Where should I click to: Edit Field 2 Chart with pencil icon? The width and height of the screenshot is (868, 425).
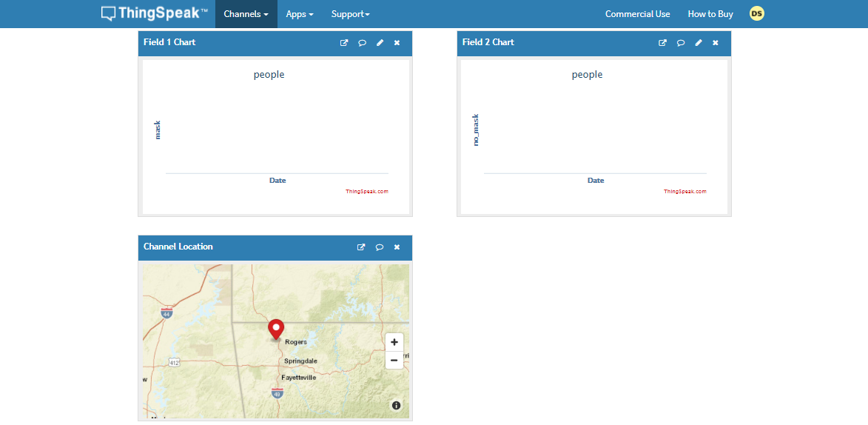[x=698, y=43]
